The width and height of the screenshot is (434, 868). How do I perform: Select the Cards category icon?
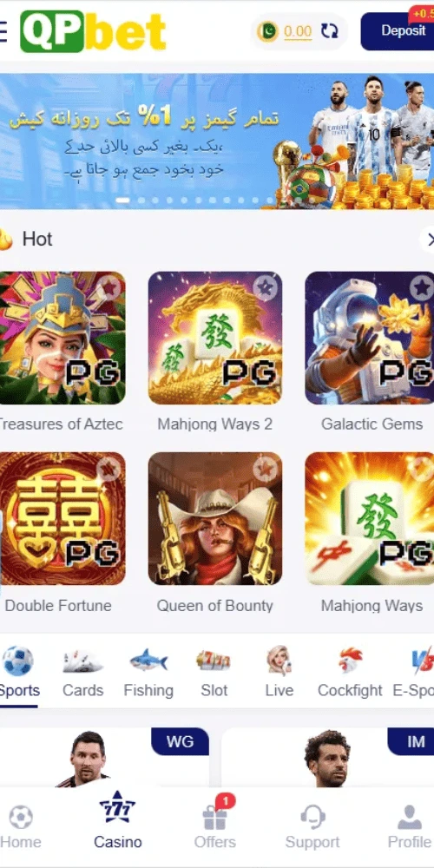[82, 661]
